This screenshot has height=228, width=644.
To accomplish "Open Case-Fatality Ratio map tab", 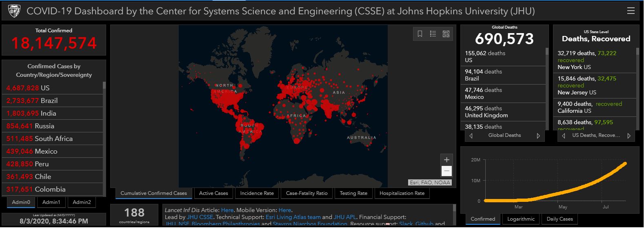I will tap(307, 193).
